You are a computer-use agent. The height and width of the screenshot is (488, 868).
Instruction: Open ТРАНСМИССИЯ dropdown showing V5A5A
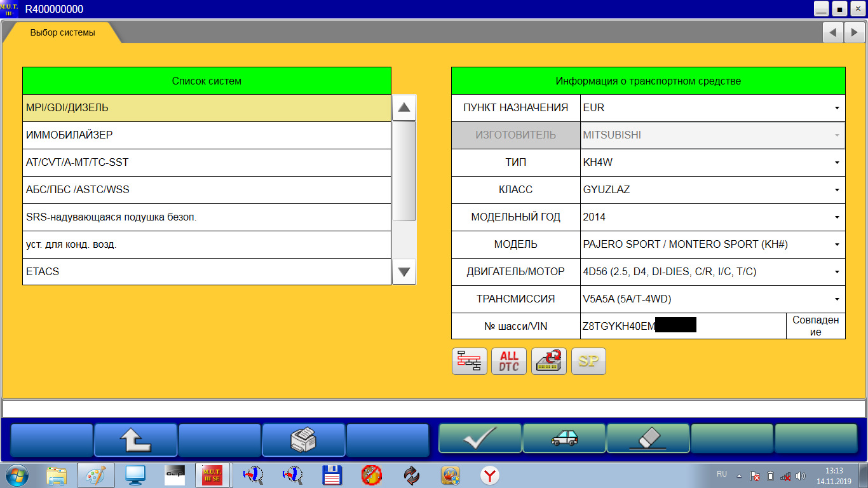(x=713, y=299)
